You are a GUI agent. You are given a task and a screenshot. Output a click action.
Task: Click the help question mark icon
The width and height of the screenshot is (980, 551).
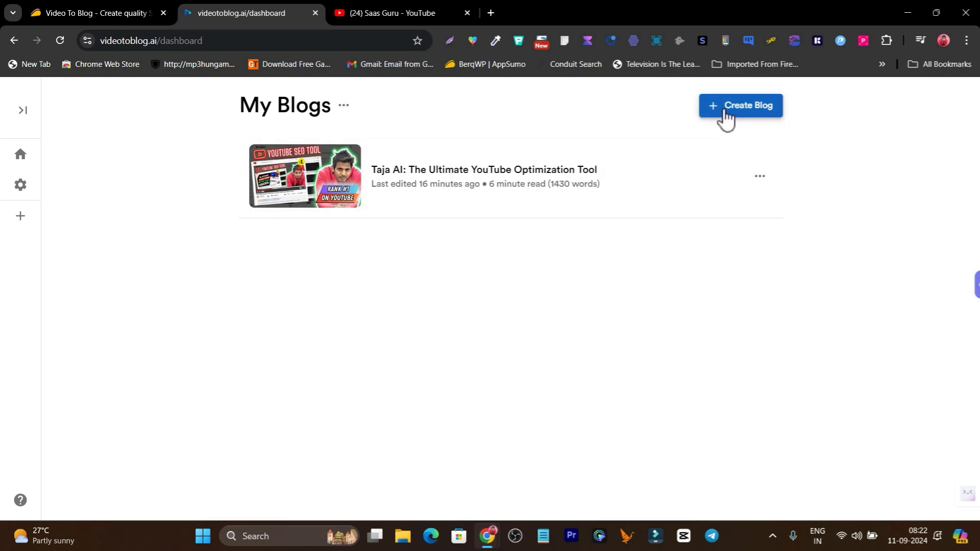click(x=19, y=500)
